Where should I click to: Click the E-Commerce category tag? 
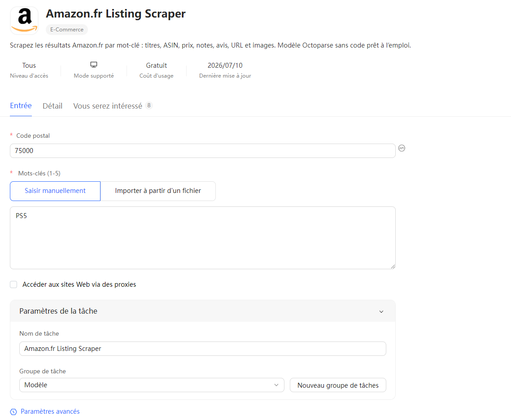(x=67, y=29)
